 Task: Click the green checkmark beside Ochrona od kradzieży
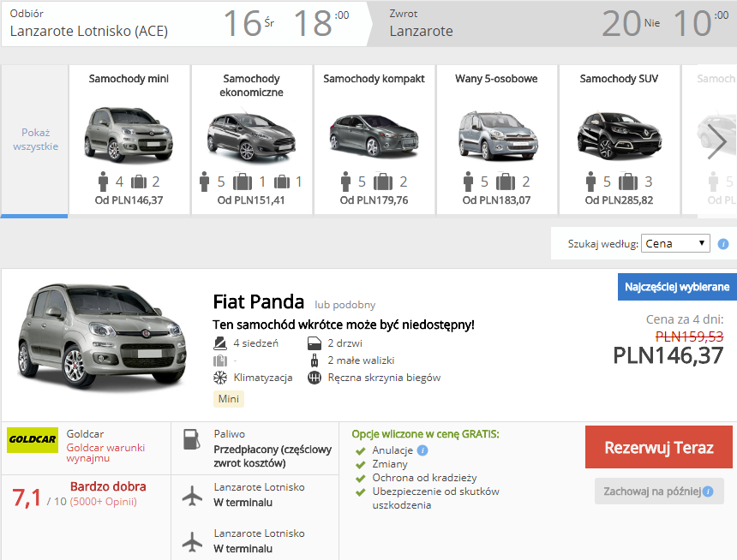pyautogui.click(x=361, y=479)
